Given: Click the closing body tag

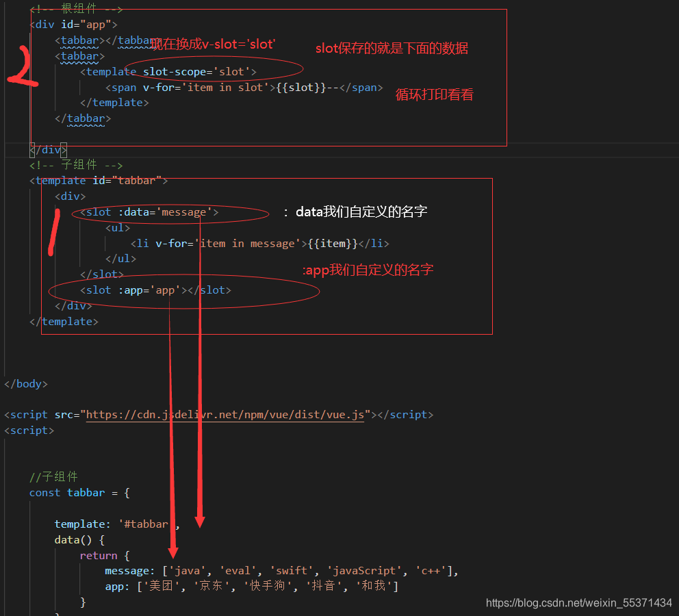Looking at the screenshot, I should point(26,384).
